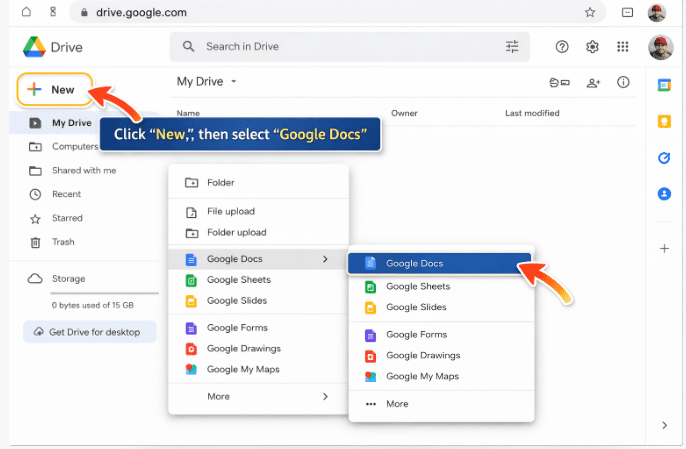Image resolution: width=686 pixels, height=449 pixels.
Task: Click Get Drive for desktop
Action: (90, 332)
